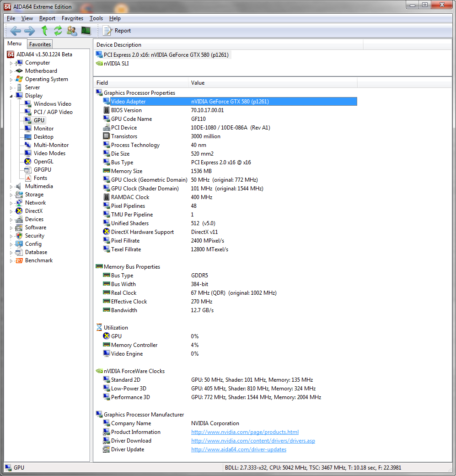Click the Utilization hourglass icon
456x476 pixels.
pyautogui.click(x=99, y=327)
